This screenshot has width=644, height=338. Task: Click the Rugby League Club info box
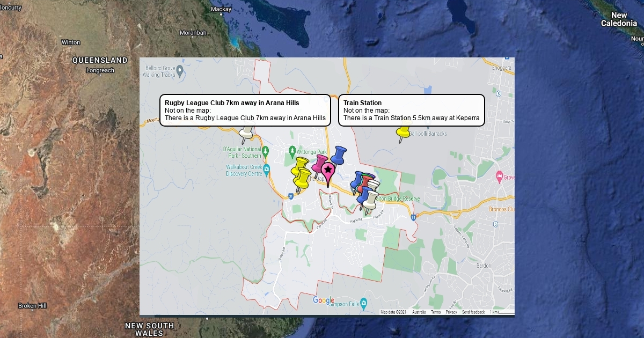pos(245,110)
